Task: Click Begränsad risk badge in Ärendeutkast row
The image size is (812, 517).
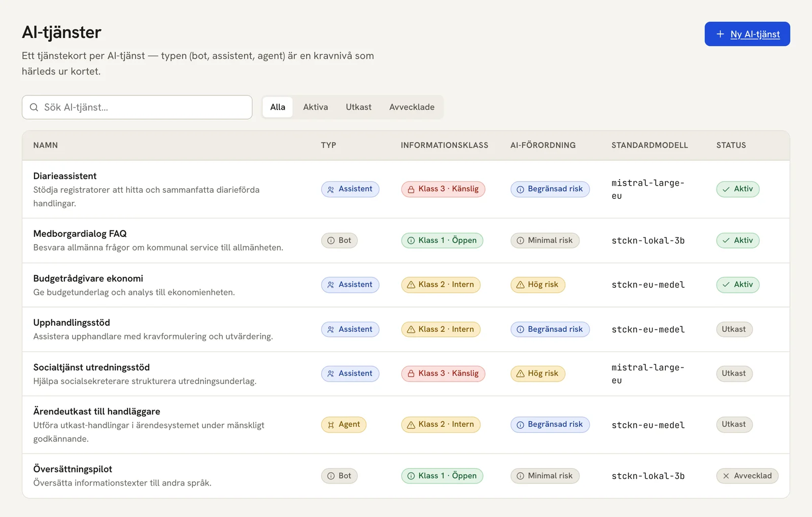Action: 550,425
